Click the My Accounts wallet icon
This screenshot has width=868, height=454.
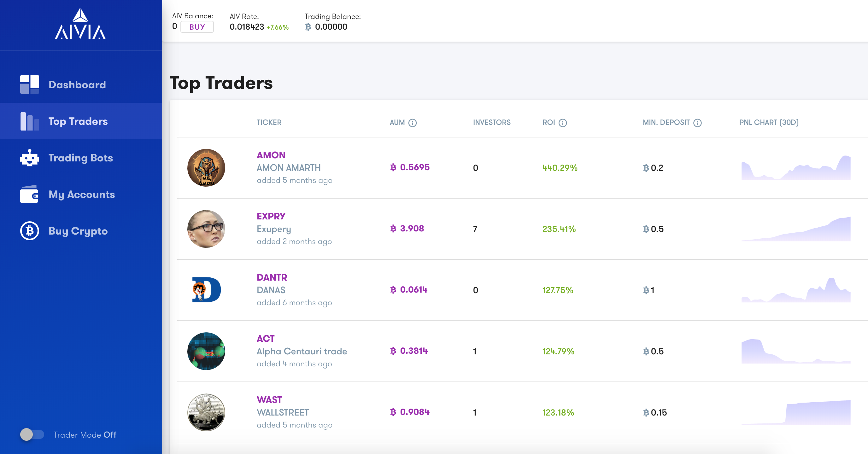[30, 194]
